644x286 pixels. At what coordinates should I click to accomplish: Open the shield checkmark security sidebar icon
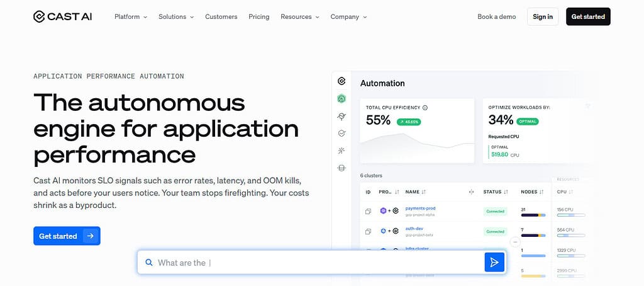[341, 134]
